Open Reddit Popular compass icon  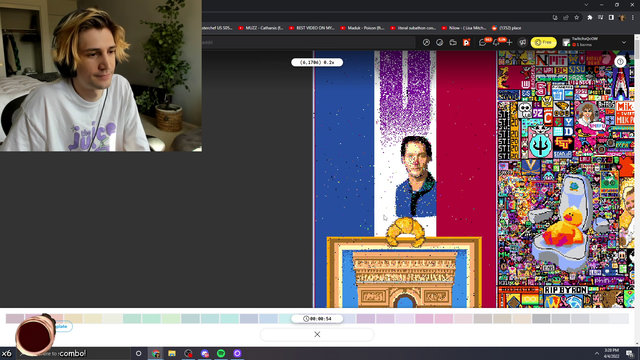point(426,42)
